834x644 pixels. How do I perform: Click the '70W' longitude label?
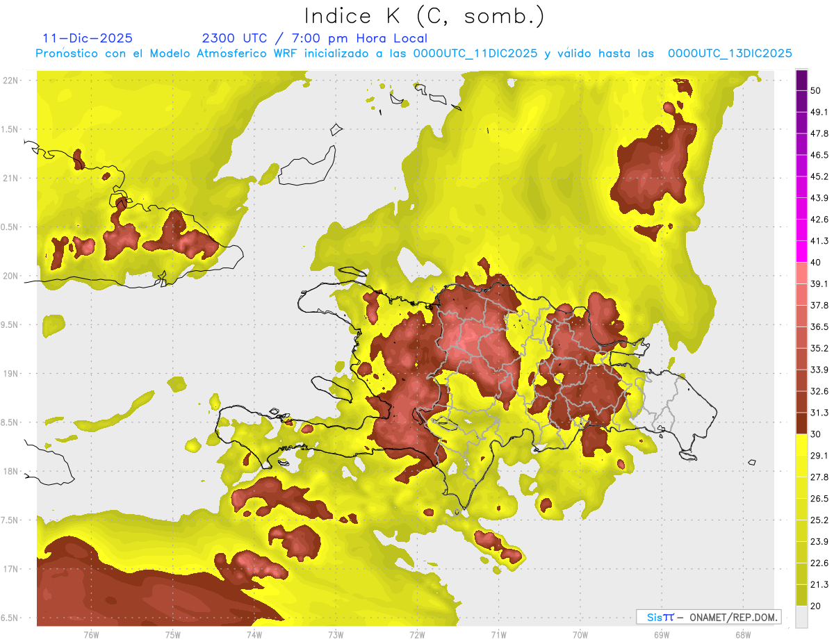tap(580, 634)
